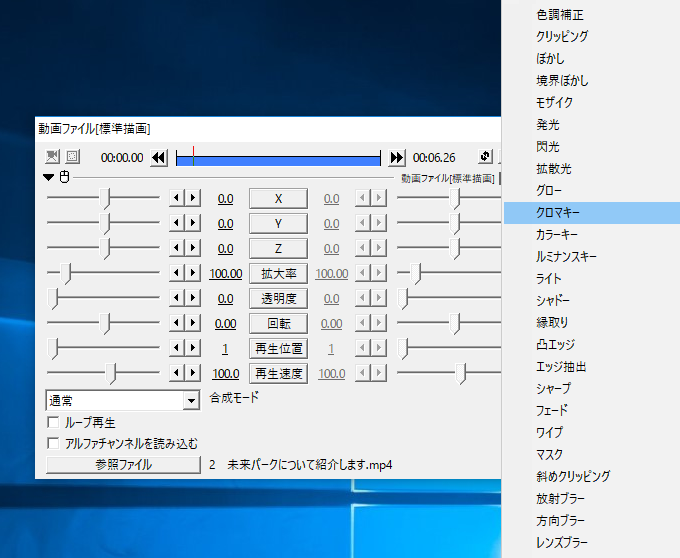Viewport: 680px width, 558px height.
Task: Jump to previous object with rewind button
Action: click(x=159, y=157)
